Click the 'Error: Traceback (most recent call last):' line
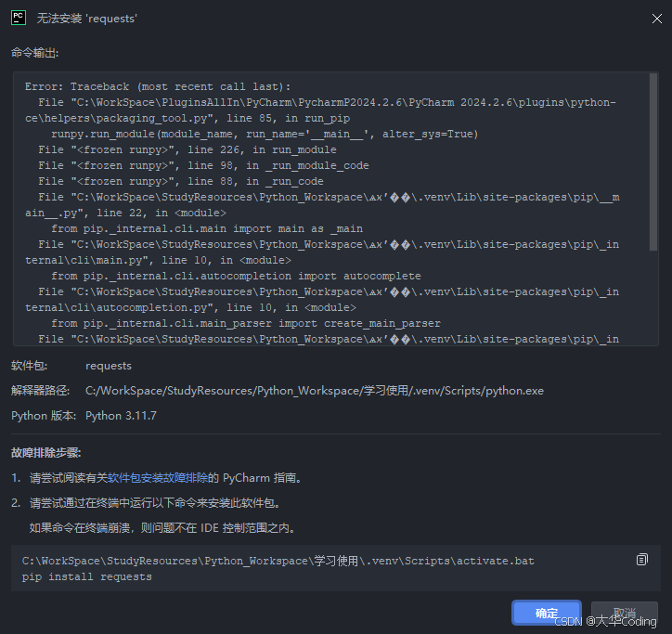 point(157,86)
